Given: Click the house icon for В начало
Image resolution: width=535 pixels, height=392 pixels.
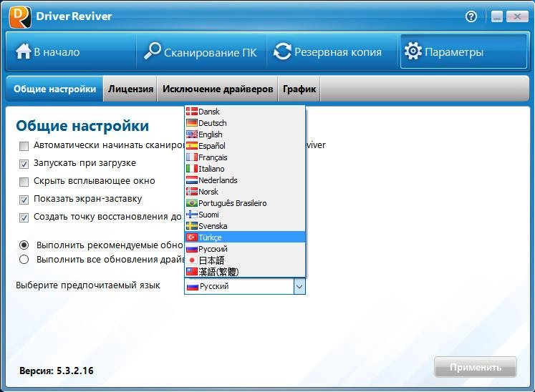Looking at the screenshot, I should 23,52.
